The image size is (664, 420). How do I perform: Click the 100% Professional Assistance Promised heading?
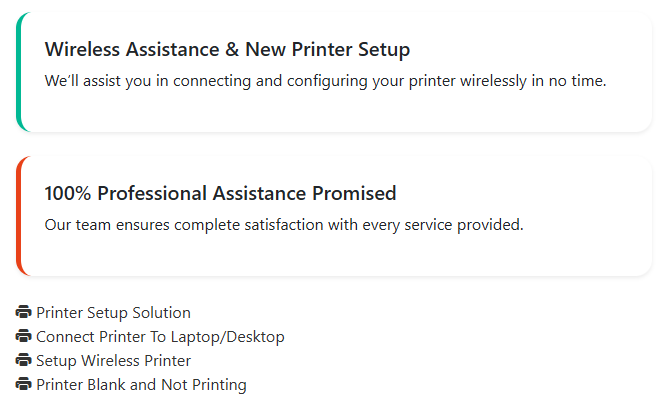tap(220, 194)
